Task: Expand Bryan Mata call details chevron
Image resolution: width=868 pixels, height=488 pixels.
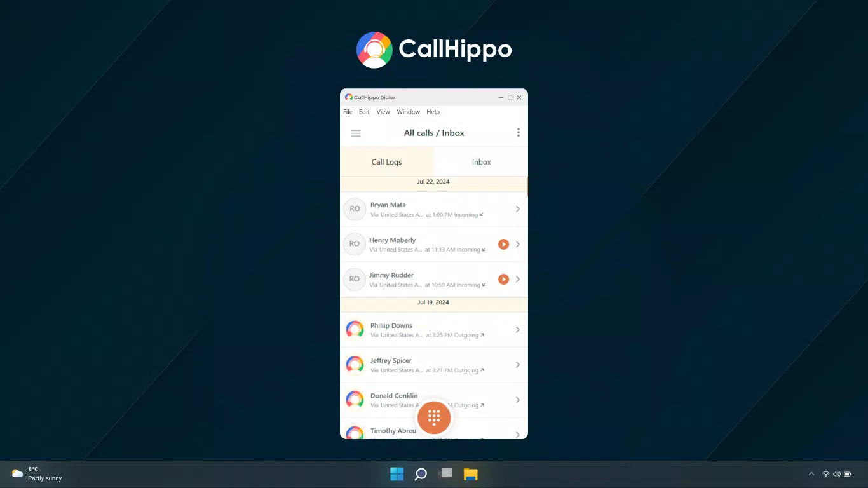Action: pos(518,209)
